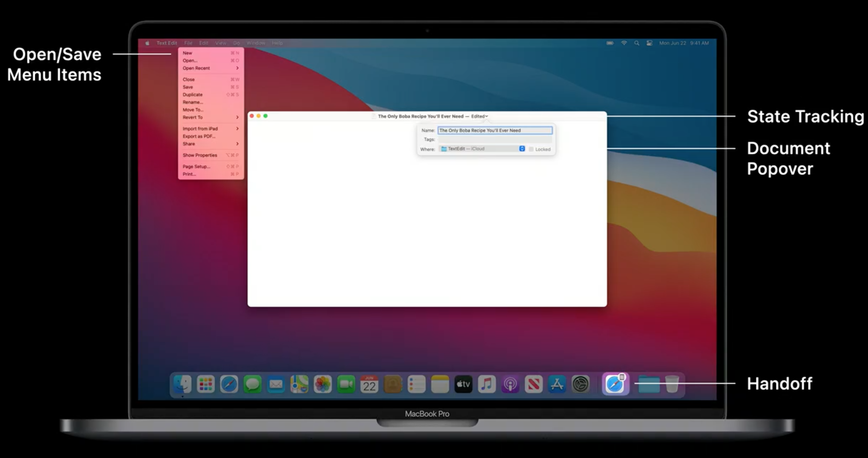
Task: Select Move To... menu item
Action: coord(211,110)
